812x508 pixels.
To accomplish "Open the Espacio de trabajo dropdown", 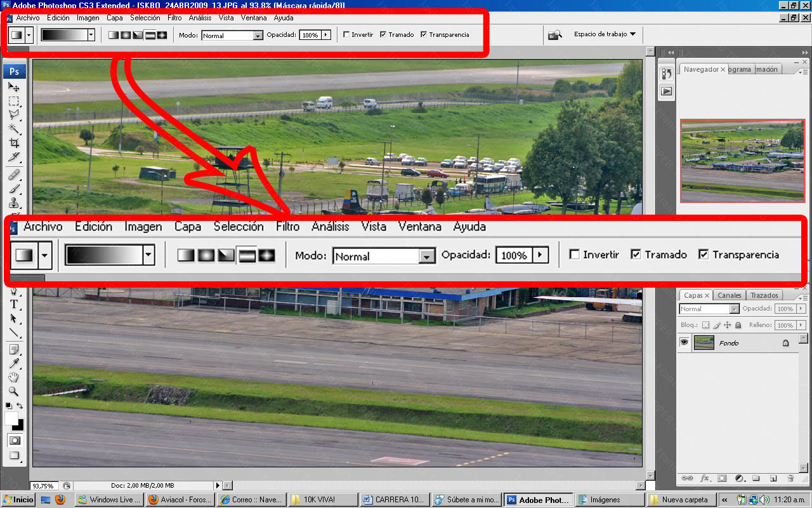I will click(605, 34).
